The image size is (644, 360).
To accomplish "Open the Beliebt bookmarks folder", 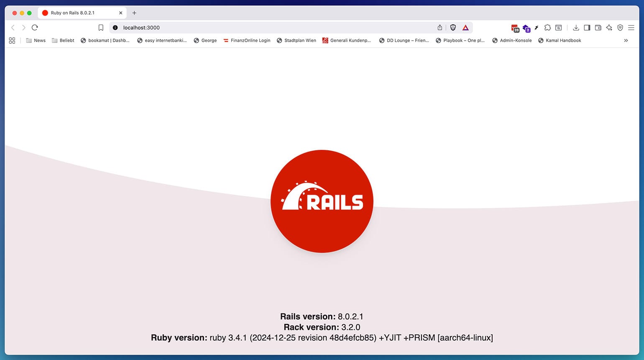I will coord(63,41).
